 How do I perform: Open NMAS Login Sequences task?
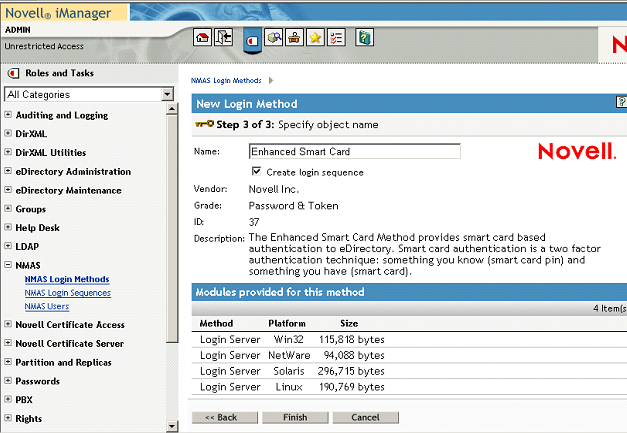[x=67, y=293]
